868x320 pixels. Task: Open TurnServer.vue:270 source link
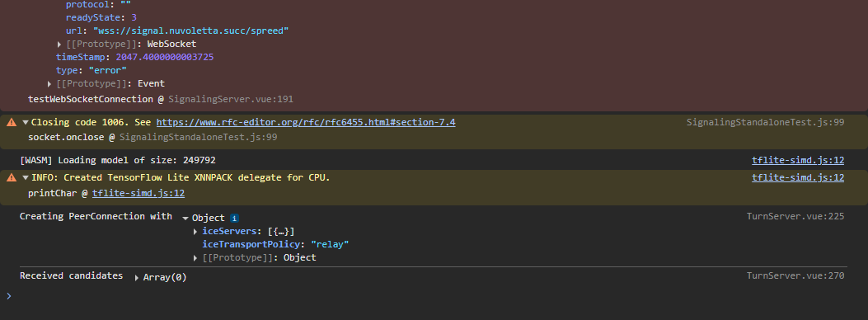coord(795,275)
